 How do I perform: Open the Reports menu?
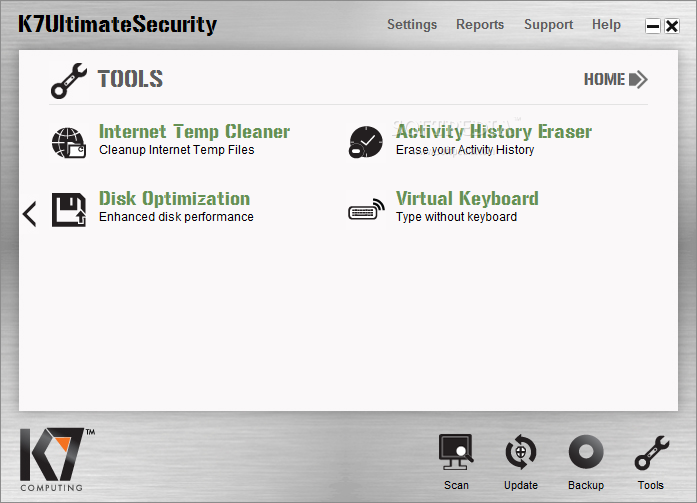pyautogui.click(x=480, y=24)
